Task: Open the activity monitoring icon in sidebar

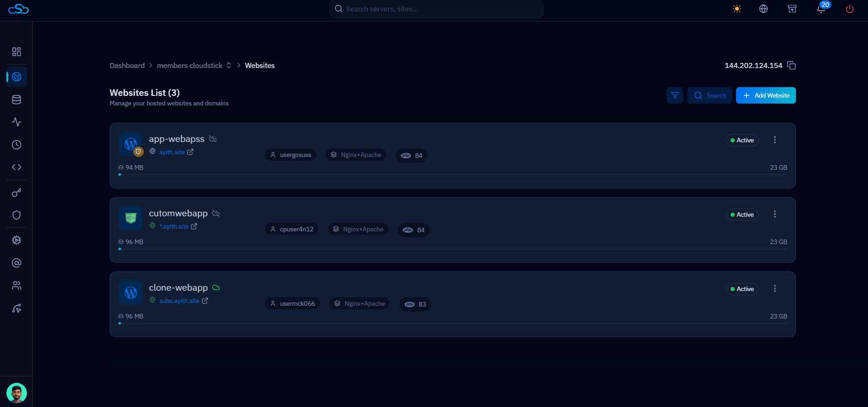Action: point(16,122)
